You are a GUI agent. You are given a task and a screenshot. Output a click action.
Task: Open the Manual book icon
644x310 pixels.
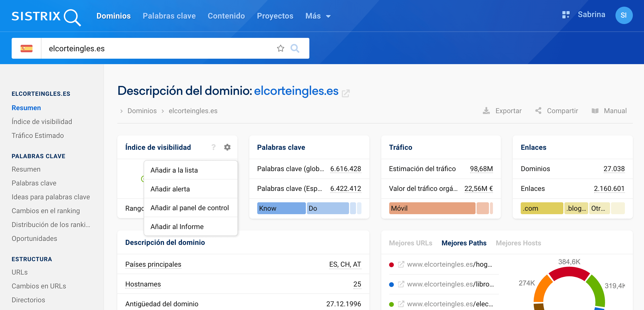coord(595,111)
